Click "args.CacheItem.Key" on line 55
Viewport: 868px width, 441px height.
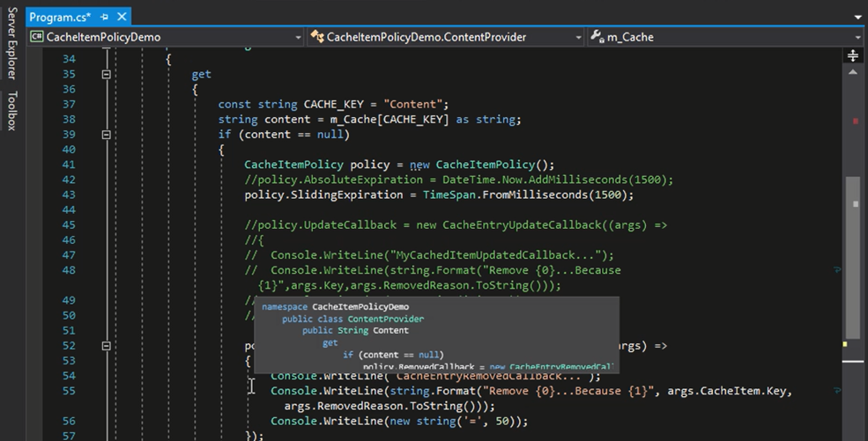(x=726, y=391)
